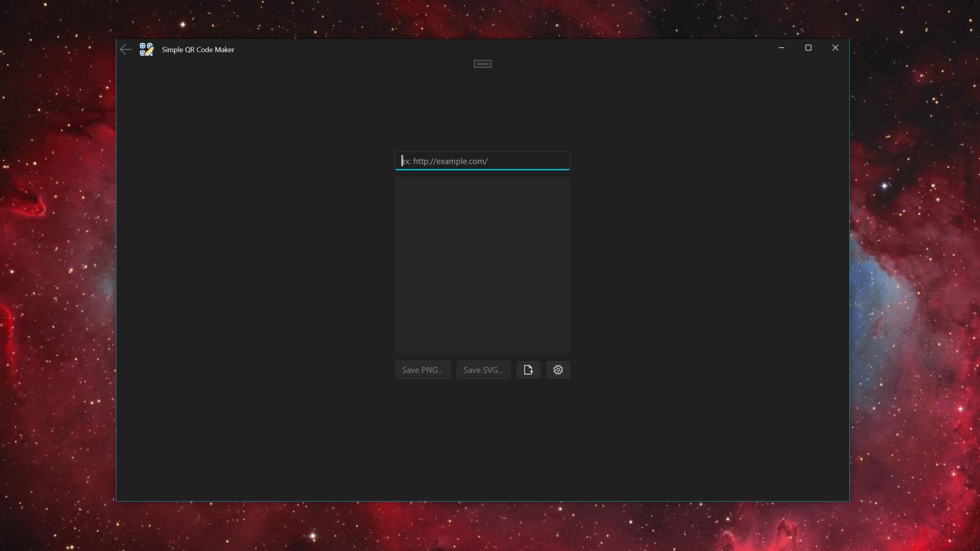980x551 pixels.
Task: Minimize the QR Code Maker window
Action: [x=781, y=48]
